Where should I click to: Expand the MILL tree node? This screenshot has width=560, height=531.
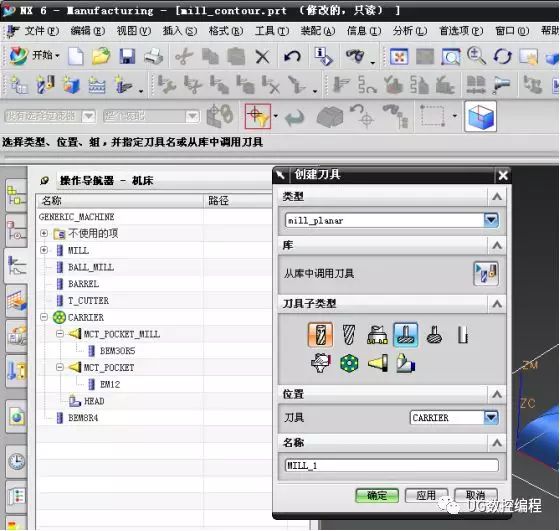click(44, 250)
